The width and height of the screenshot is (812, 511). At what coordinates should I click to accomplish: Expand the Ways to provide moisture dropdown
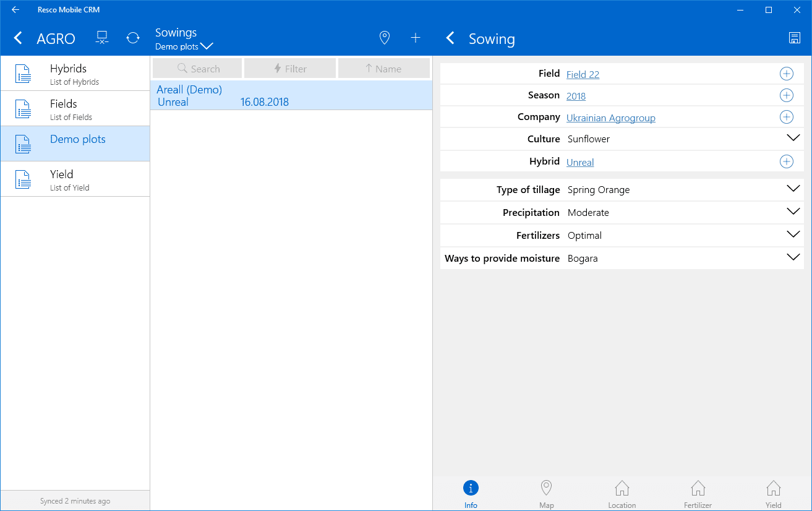(793, 257)
